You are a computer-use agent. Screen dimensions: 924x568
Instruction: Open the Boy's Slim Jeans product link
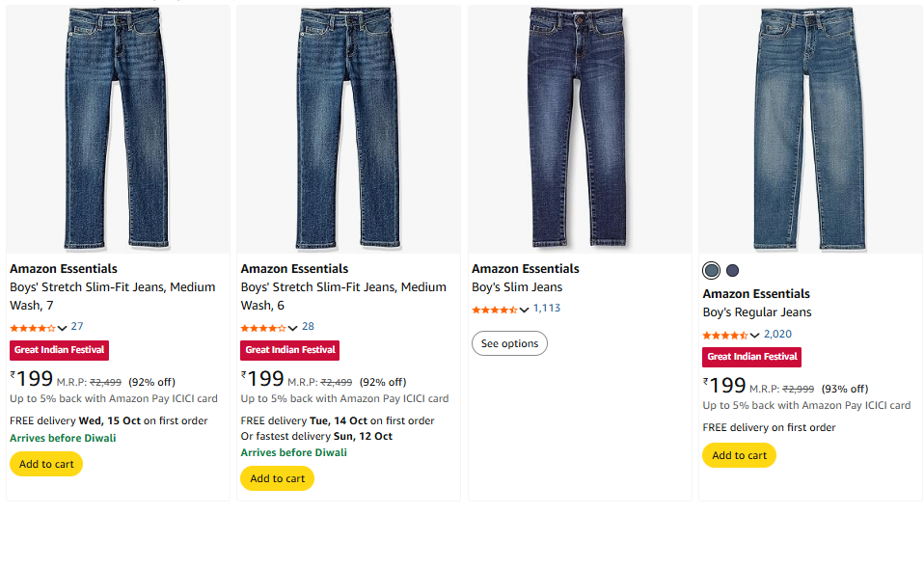click(x=517, y=287)
